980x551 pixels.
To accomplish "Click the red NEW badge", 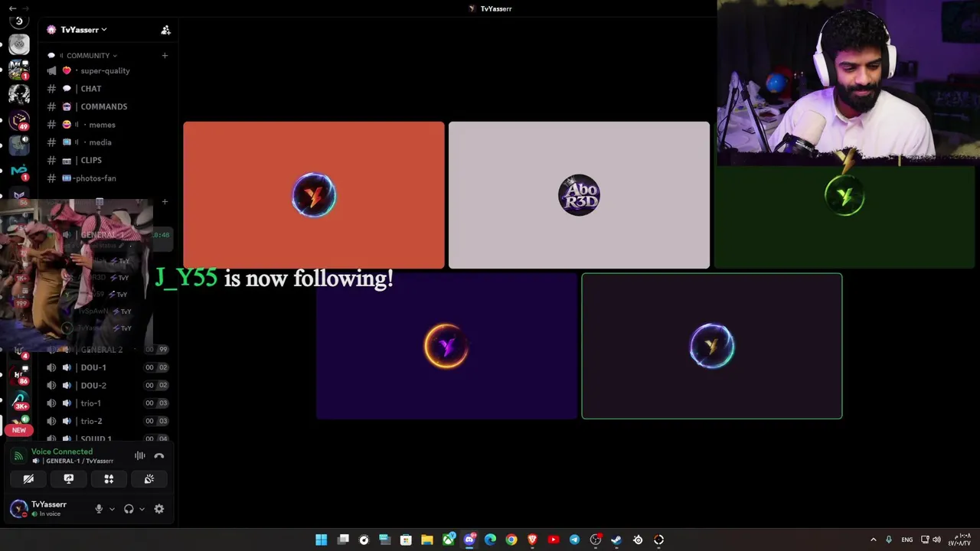I will [x=18, y=430].
